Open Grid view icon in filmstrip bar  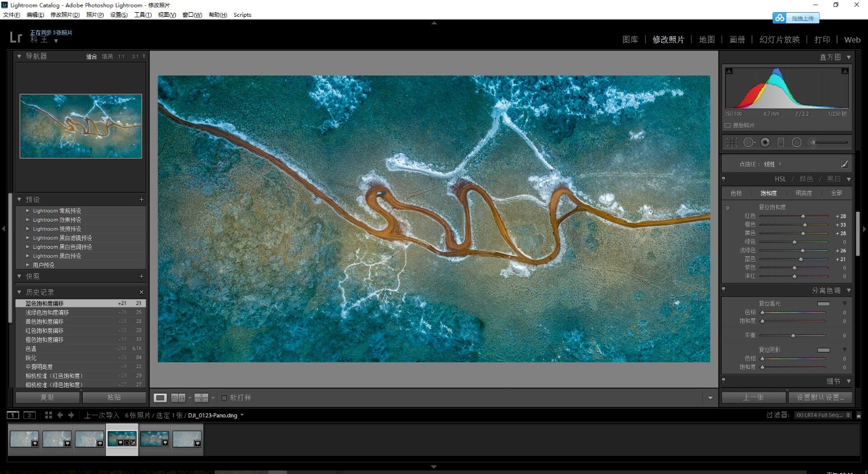(49, 415)
